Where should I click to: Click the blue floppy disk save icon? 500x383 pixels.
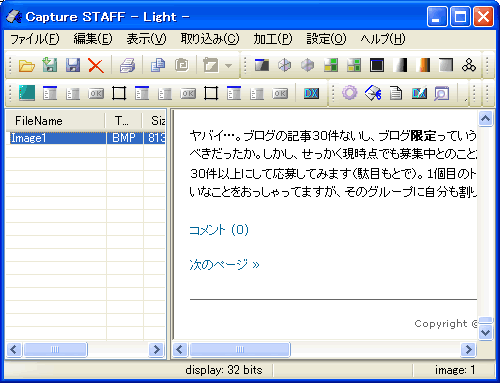point(73,65)
